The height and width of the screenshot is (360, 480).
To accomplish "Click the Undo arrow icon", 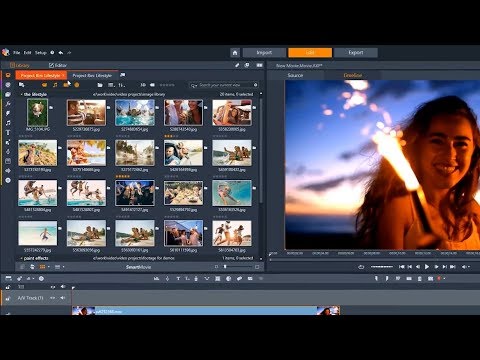I will (x=61, y=53).
